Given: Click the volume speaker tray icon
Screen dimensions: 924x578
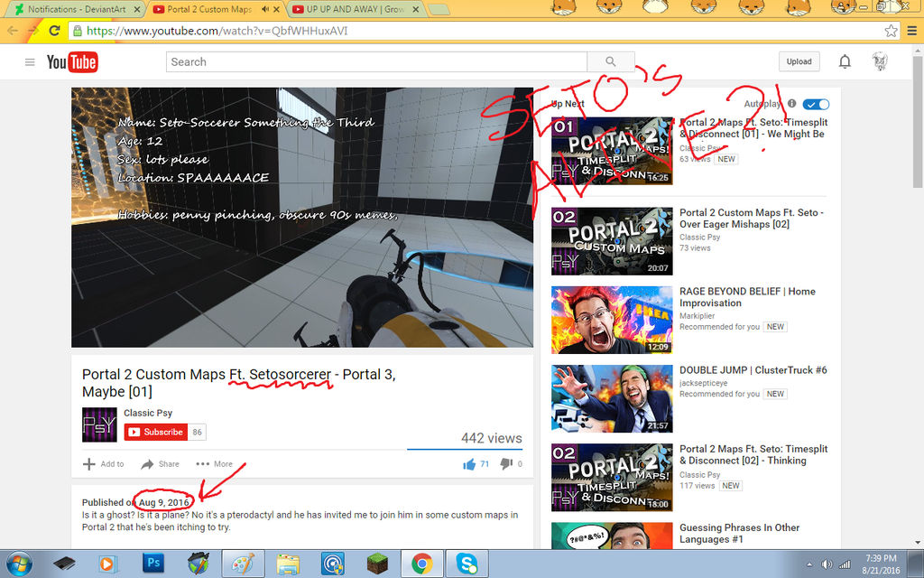Looking at the screenshot, I should pyautogui.click(x=827, y=564).
